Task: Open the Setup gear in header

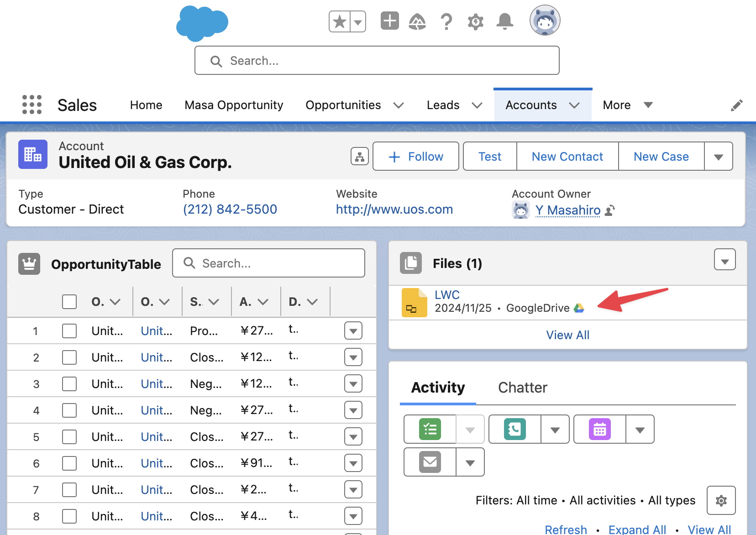Action: pyautogui.click(x=476, y=21)
